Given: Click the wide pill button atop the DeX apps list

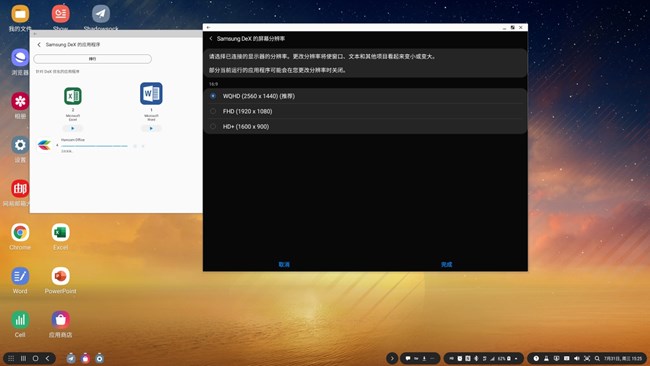Looking at the screenshot, I should point(92,59).
